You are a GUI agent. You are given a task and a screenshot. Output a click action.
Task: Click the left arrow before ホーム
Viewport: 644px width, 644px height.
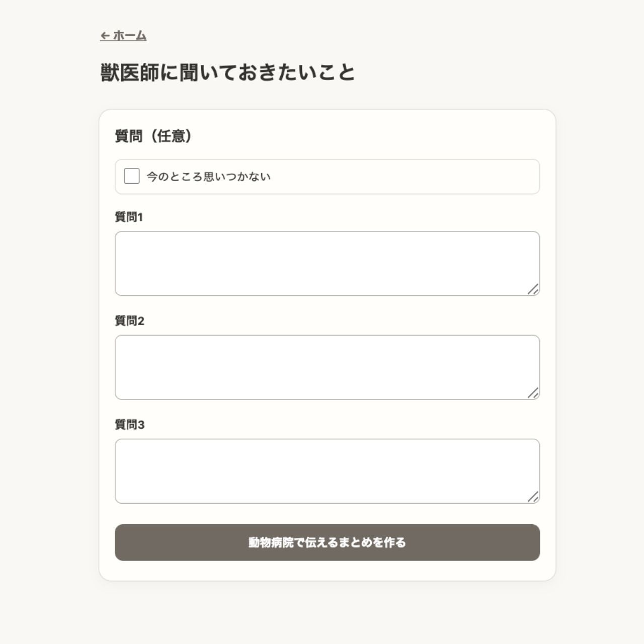click(x=105, y=36)
